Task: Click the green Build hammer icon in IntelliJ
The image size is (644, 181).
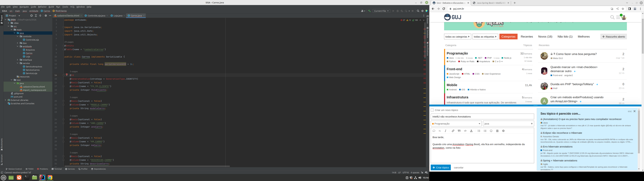Action: [369, 11]
